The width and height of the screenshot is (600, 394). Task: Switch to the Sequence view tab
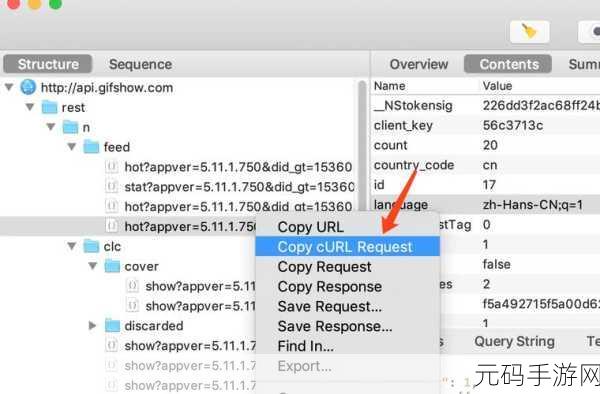(140, 64)
